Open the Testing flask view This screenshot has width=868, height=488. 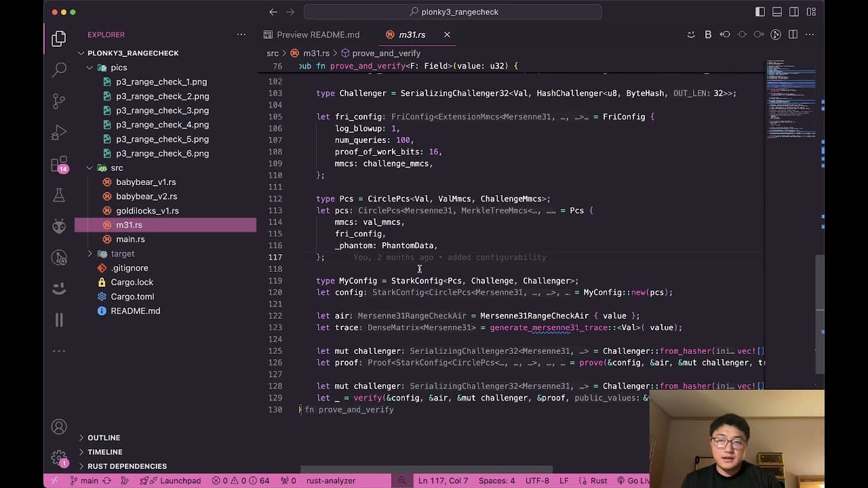pos(59,195)
